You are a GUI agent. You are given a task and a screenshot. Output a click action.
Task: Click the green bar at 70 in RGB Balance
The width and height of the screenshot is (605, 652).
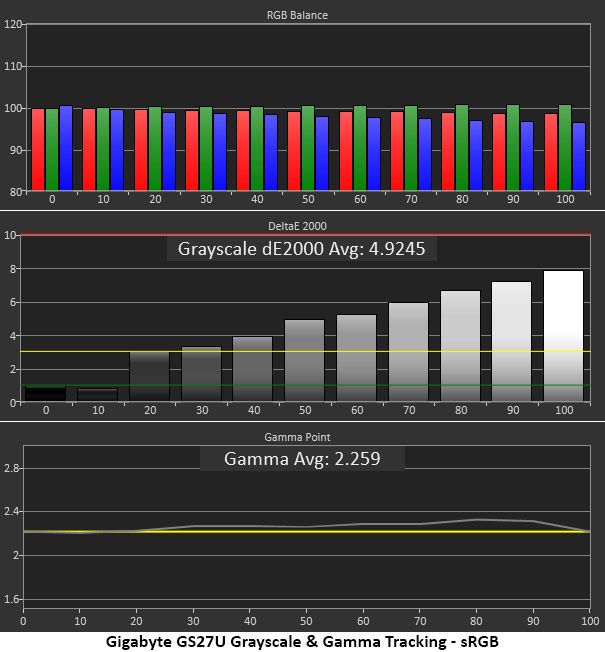coord(411,148)
